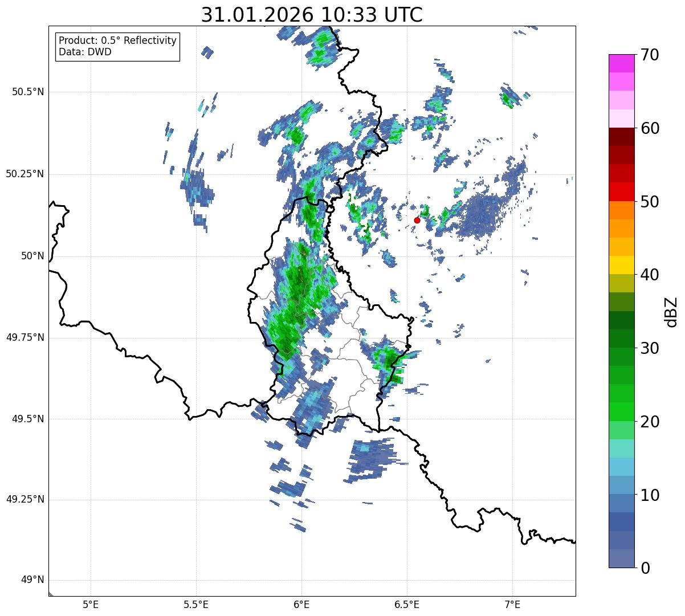Click the orange colorbar swatch below 50
This screenshot has width=685, height=616.
click(621, 210)
